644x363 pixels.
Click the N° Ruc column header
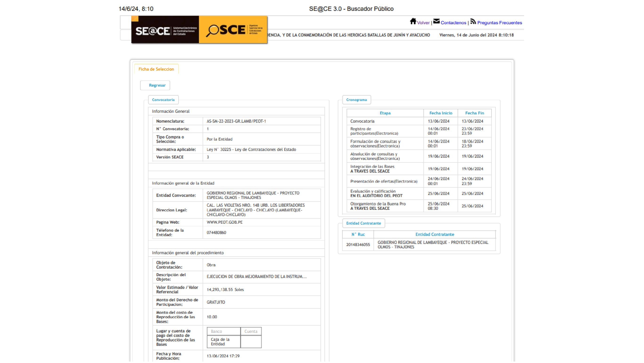point(358,235)
